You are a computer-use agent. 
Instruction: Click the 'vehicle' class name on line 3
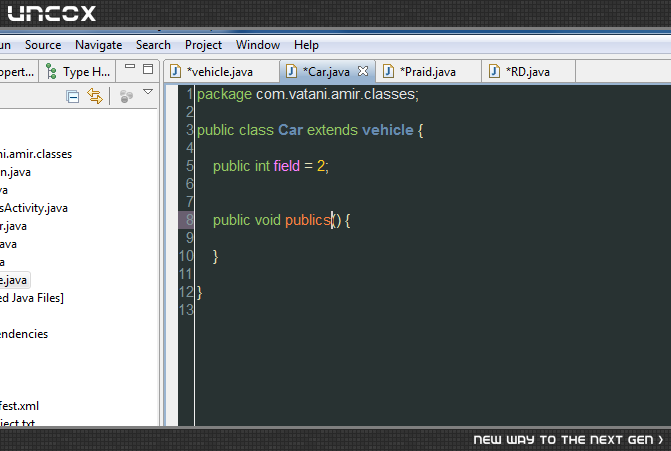388,130
